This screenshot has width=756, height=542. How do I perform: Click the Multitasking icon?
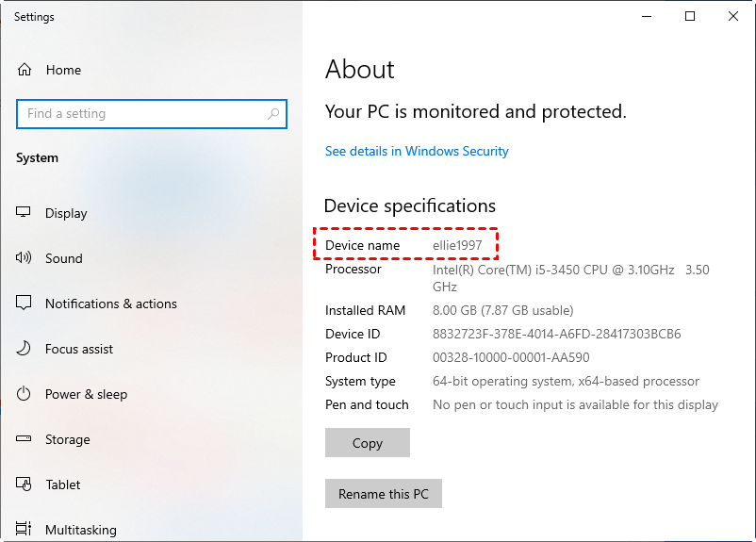tap(25, 530)
